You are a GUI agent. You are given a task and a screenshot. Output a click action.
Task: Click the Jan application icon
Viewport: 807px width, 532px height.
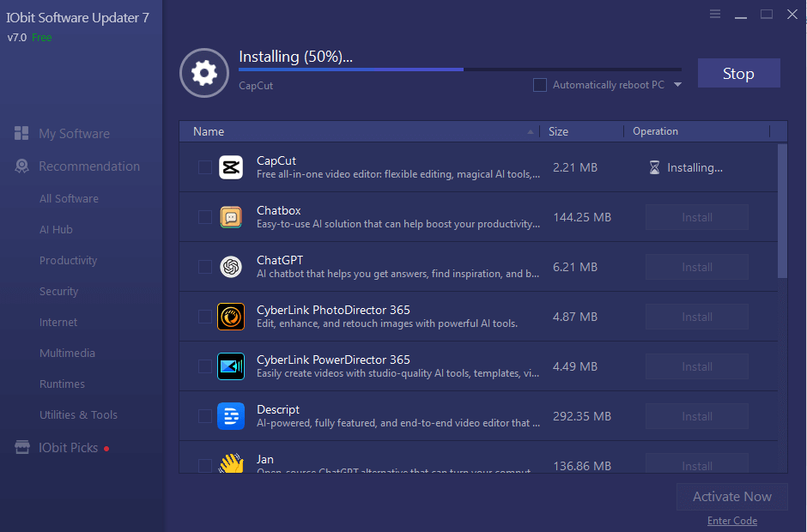230,463
